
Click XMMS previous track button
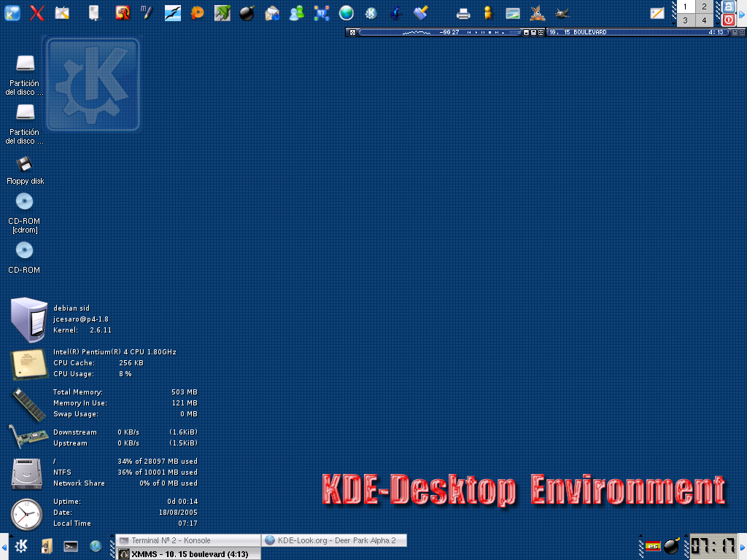click(469, 32)
